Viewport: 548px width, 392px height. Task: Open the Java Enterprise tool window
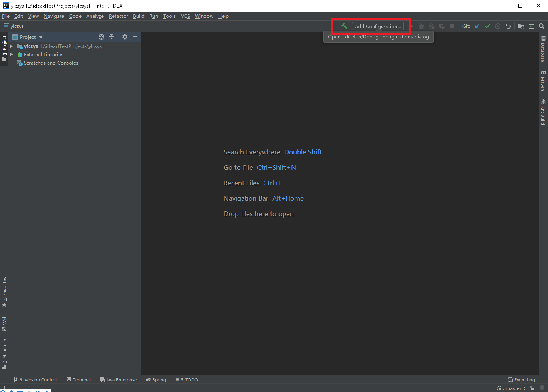pos(118,380)
